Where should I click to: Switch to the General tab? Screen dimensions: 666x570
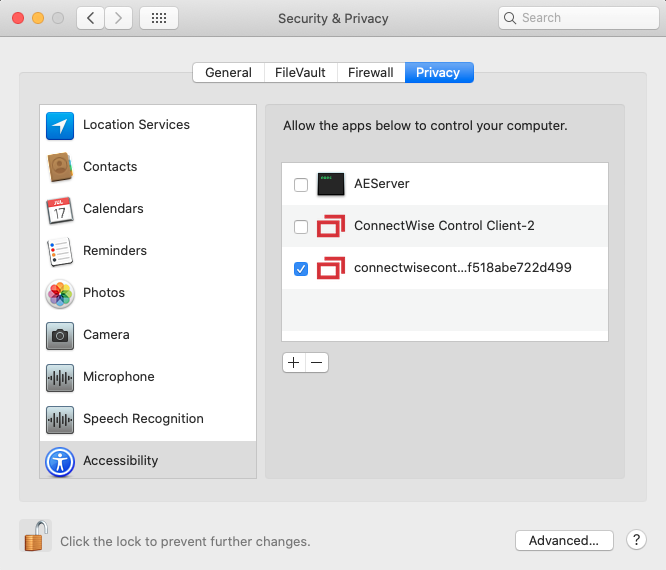point(229,73)
